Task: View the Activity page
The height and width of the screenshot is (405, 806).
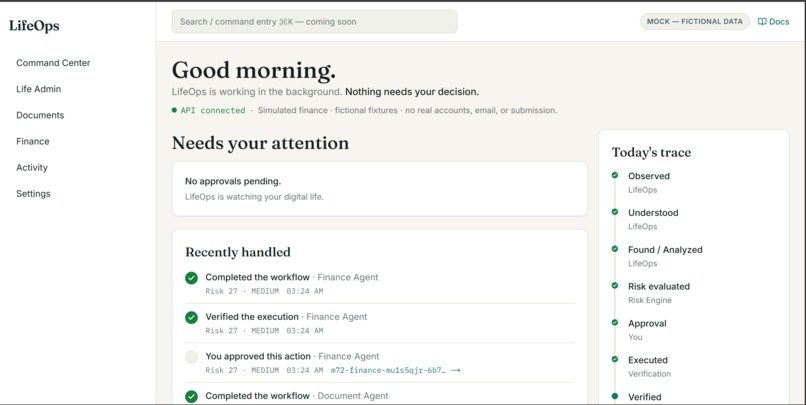Action: [x=32, y=168]
